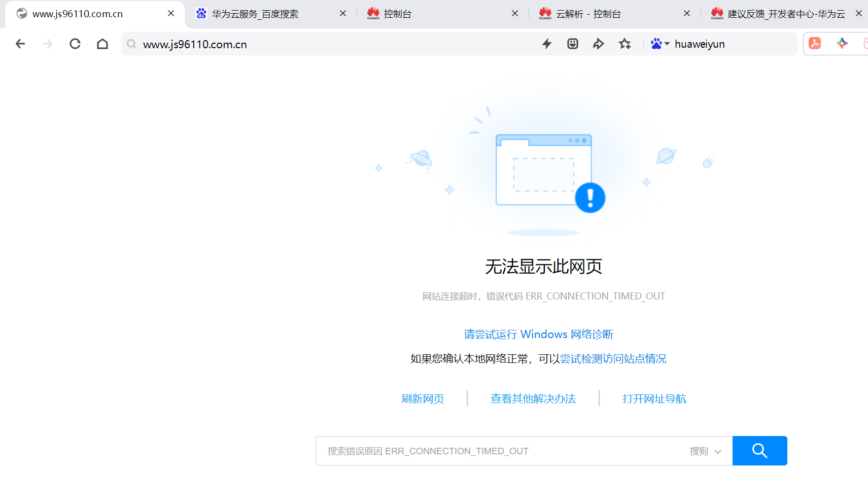Image resolution: width=868 pixels, height=500 pixels.
Task: Open the 搜狗 search engine selector dropdown
Action: (705, 451)
